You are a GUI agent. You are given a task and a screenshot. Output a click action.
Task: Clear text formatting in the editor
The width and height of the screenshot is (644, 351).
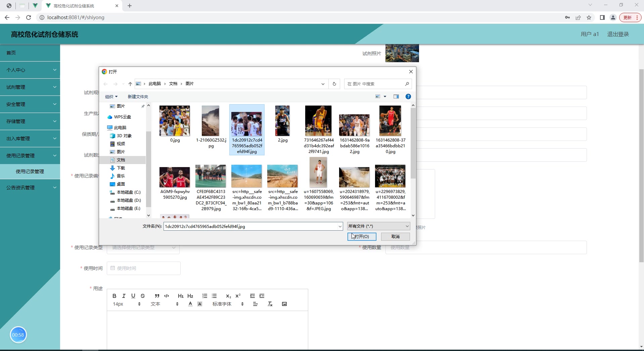pos(270,304)
